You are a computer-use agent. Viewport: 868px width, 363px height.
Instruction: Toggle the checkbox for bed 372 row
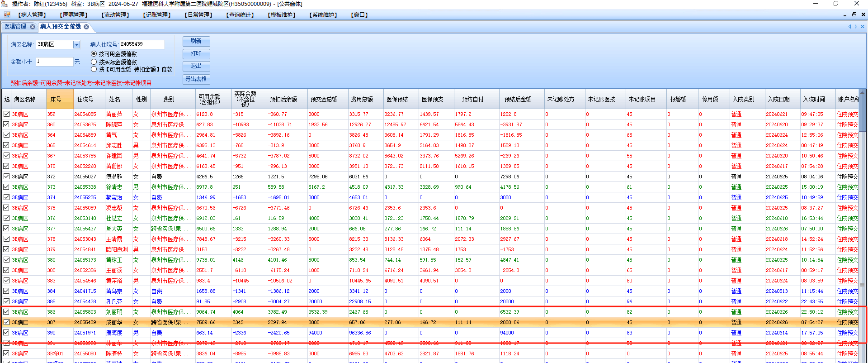coord(6,177)
